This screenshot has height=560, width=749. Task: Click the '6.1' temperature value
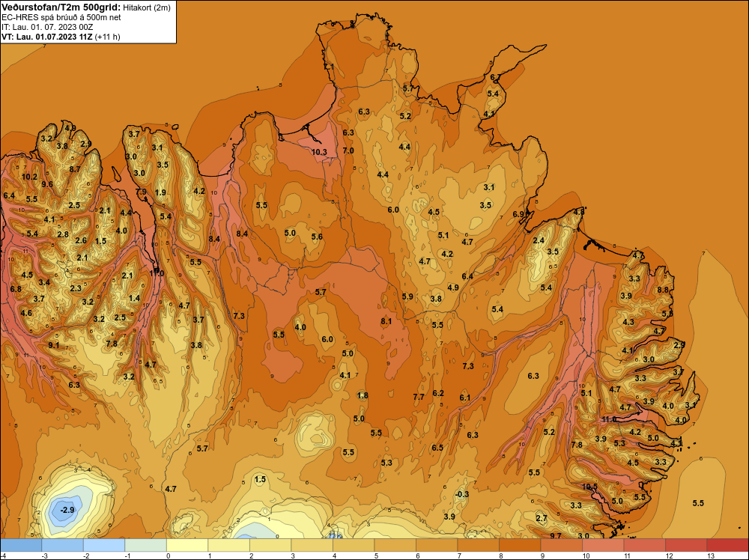coord(465,398)
